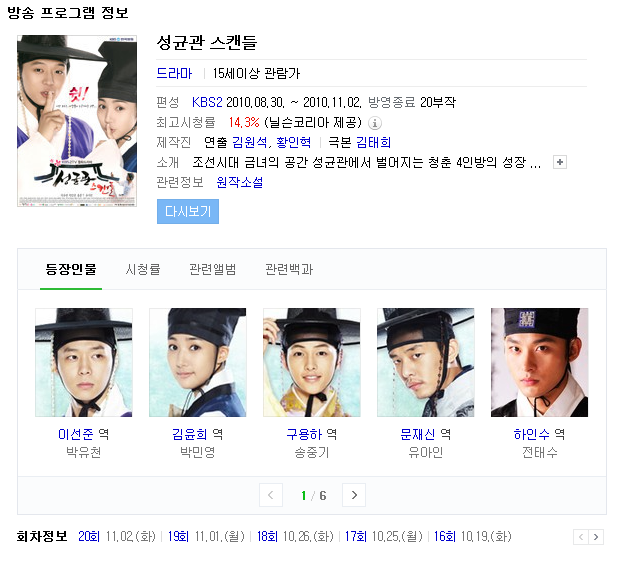Image resolution: width=630 pixels, height=561 pixels.
Task: Open the 관련앨범 tab
Action: point(213,269)
